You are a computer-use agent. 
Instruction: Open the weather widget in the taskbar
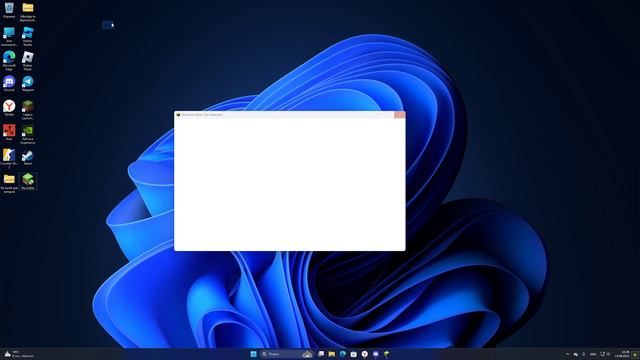[x=18, y=354]
